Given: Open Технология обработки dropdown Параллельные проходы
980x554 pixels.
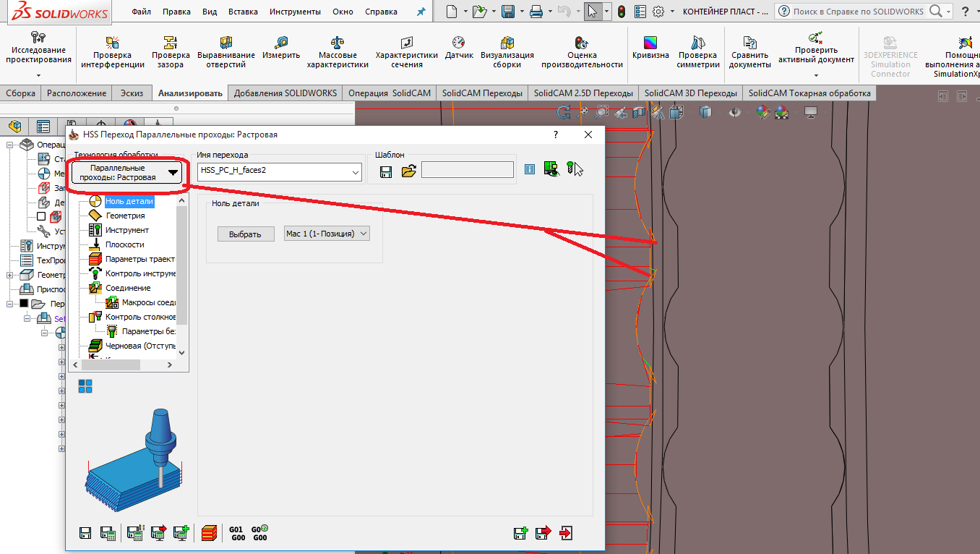Looking at the screenshot, I should pyautogui.click(x=126, y=172).
